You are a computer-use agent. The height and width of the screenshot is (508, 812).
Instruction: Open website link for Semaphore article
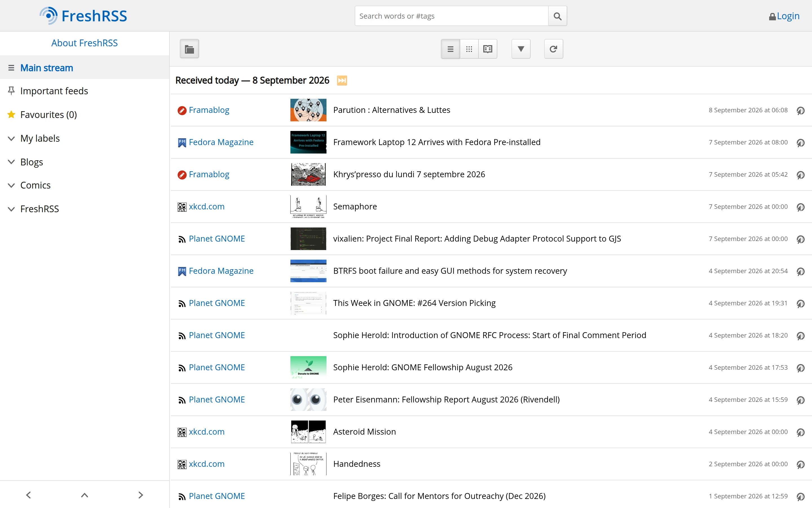801,207
